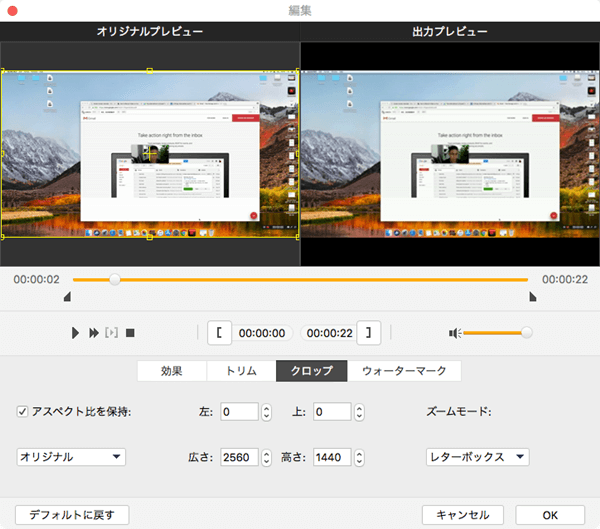The image size is (600, 529).
Task: Click the デフォルトに戻す button
Action: tap(73, 515)
